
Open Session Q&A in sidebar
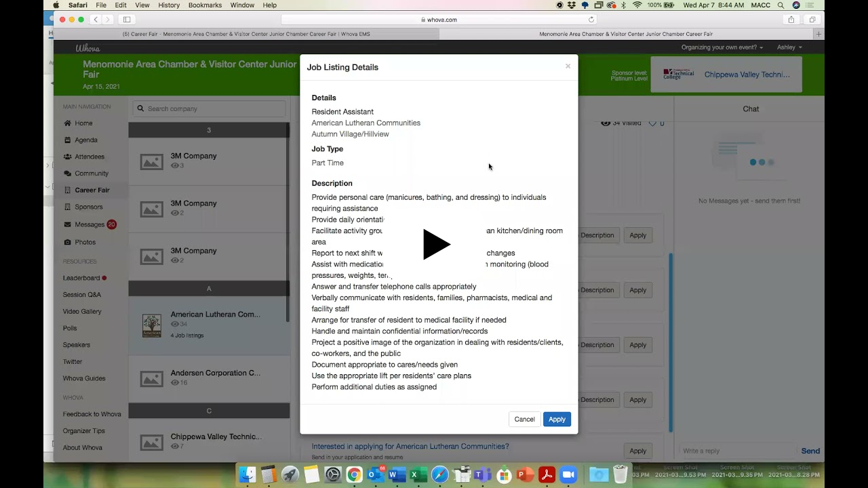point(82,295)
